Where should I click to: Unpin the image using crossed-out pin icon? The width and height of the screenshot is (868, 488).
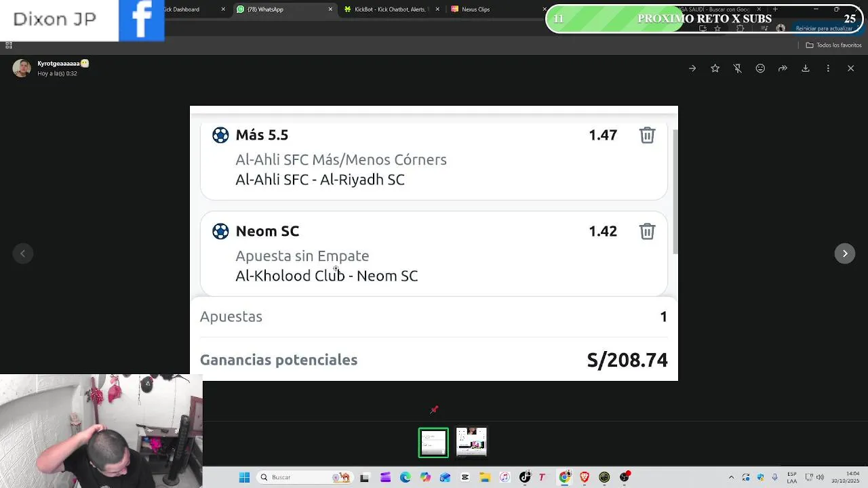738,68
